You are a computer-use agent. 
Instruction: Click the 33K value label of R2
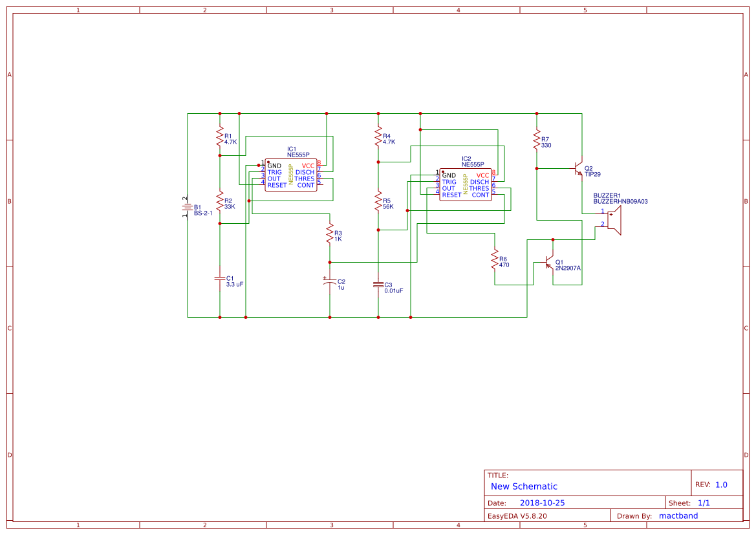[x=229, y=206]
